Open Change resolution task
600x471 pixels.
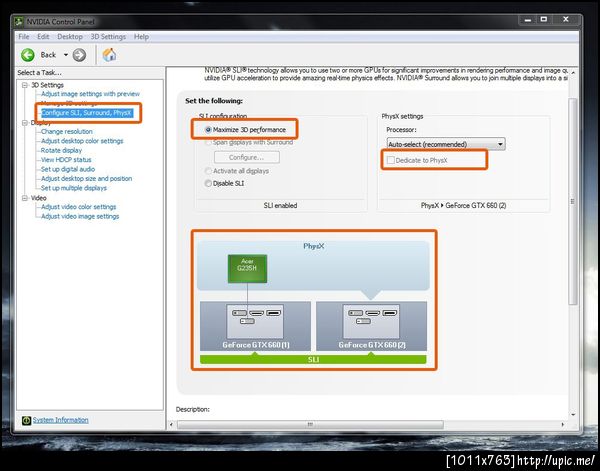[67, 132]
